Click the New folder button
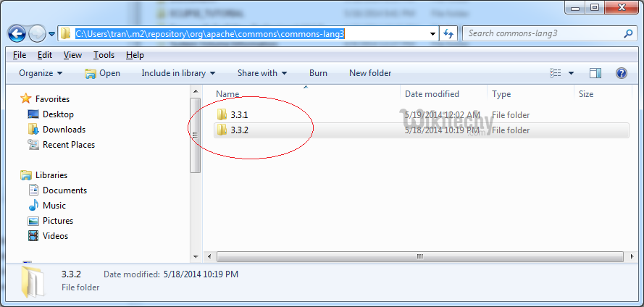This screenshot has width=644, height=307. [x=370, y=73]
